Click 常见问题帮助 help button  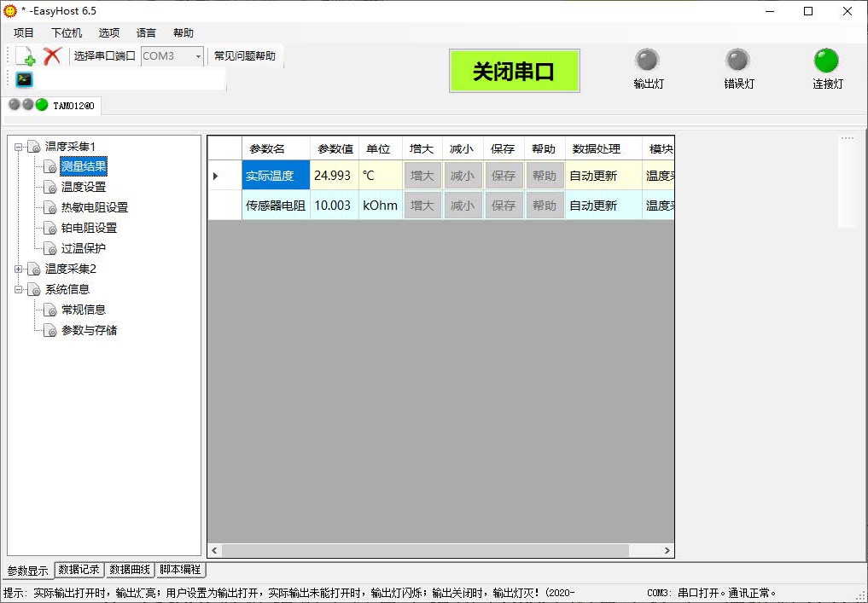245,56
